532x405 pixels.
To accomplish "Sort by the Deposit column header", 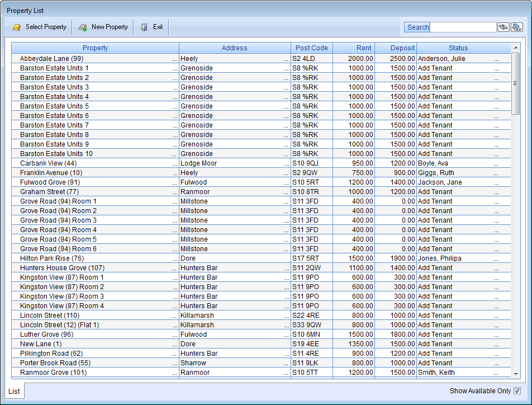I will point(396,48).
